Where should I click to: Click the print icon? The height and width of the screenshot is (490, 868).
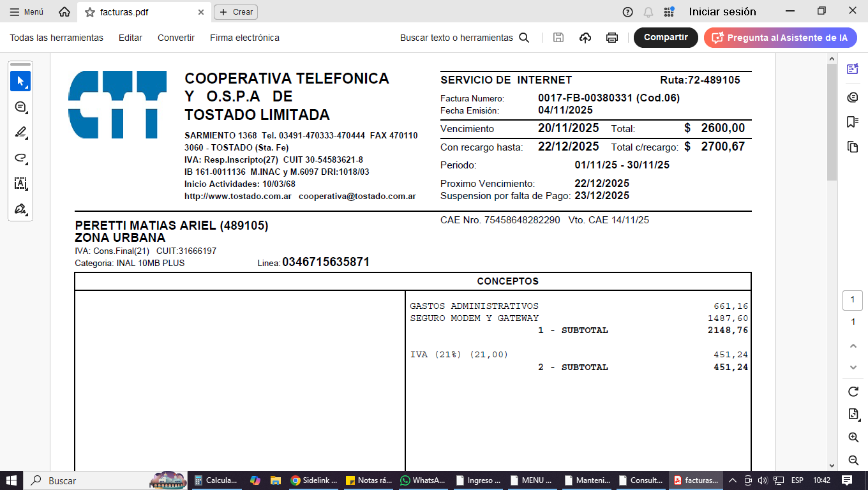(611, 38)
